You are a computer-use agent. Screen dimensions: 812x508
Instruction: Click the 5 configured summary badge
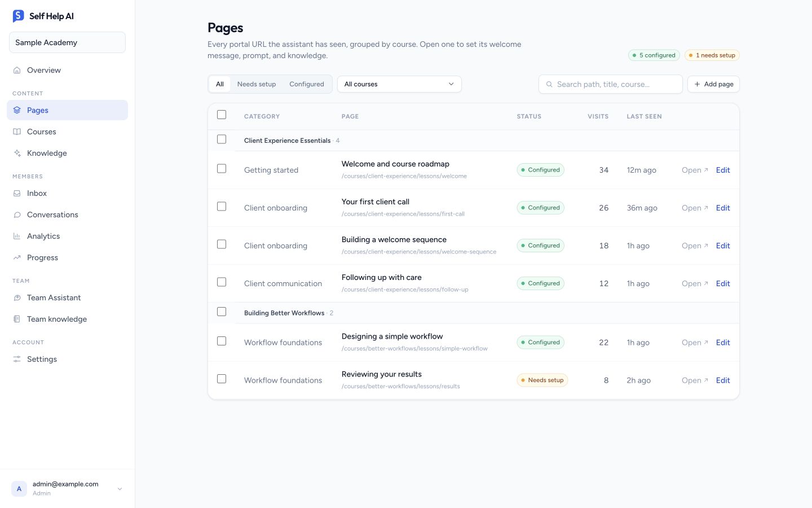pos(654,55)
